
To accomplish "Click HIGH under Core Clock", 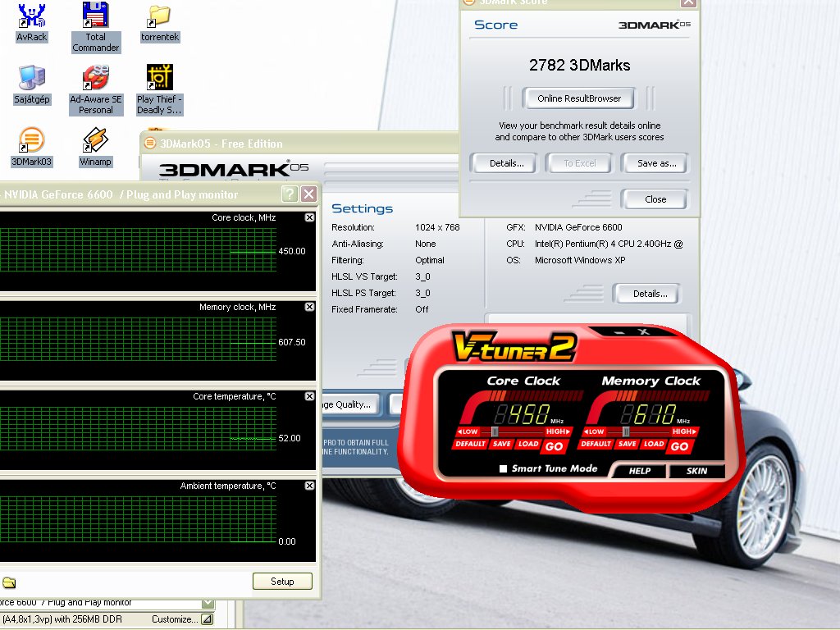I will (x=558, y=431).
